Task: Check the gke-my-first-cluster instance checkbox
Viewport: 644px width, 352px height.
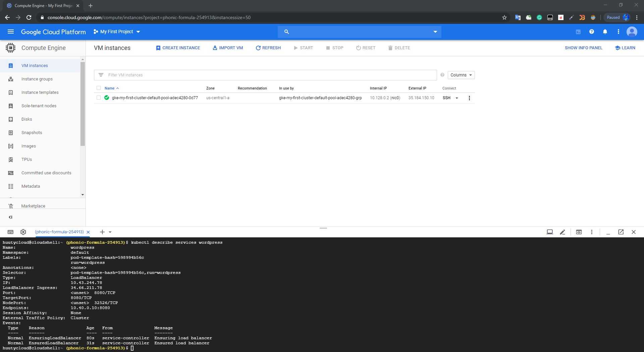Action: tap(99, 98)
